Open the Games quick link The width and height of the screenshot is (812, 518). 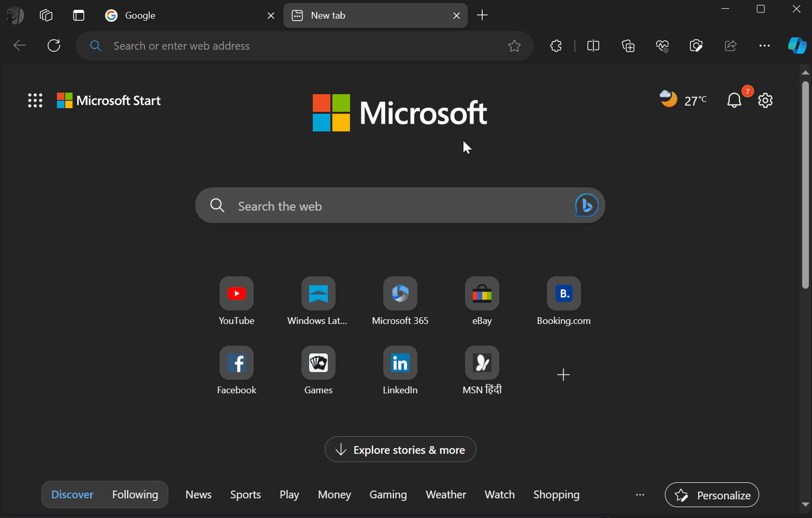click(x=318, y=371)
